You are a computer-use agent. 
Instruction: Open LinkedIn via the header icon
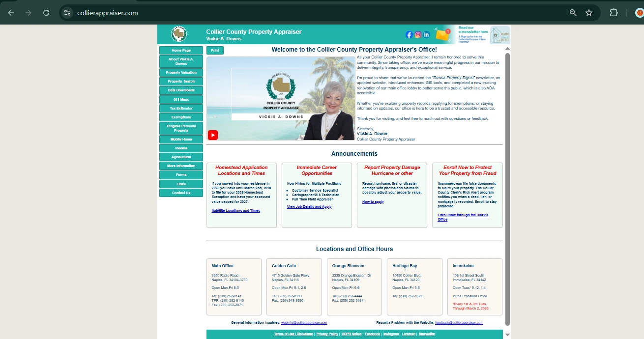click(426, 34)
